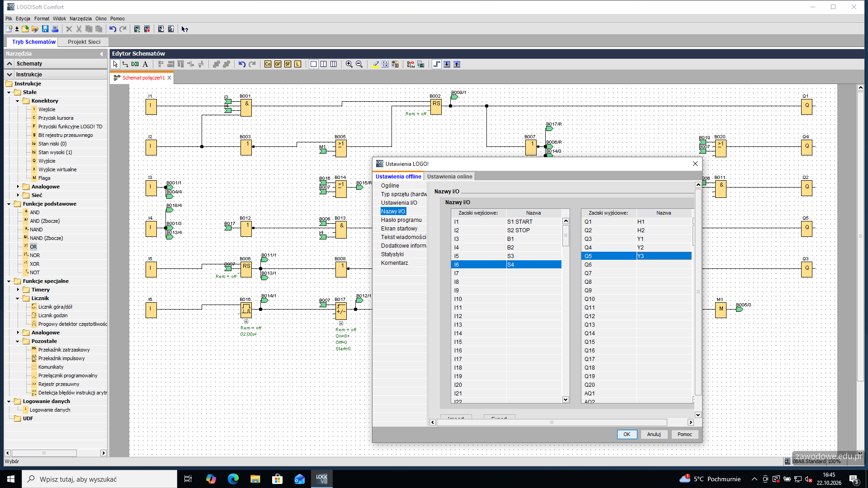The image size is (868, 488).
Task: Zoom in on the schematic
Action: click(349, 64)
